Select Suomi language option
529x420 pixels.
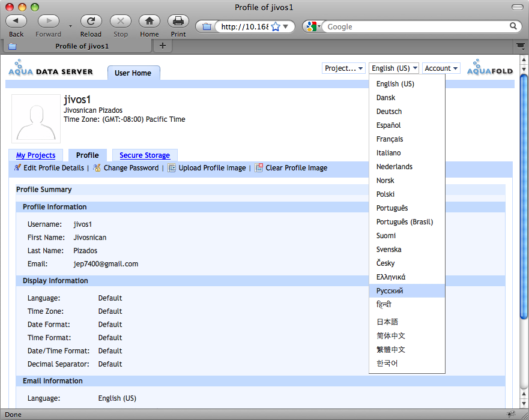pos(407,236)
